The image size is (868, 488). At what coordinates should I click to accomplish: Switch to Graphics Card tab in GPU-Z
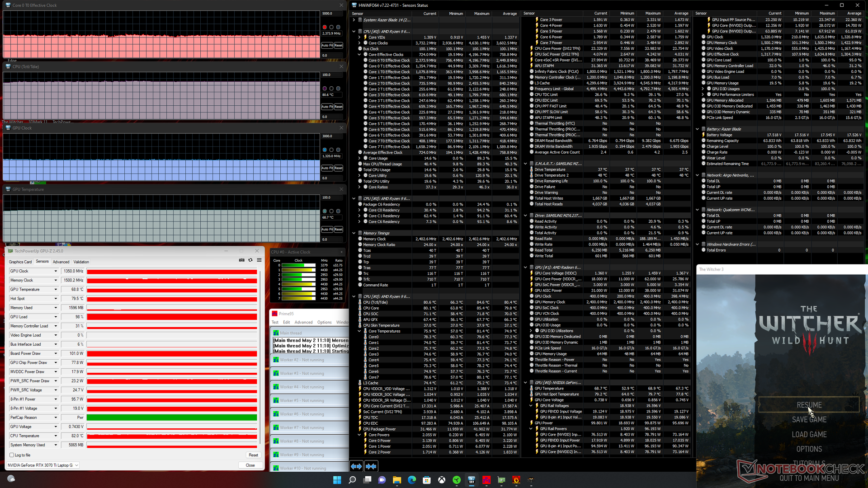click(x=20, y=262)
